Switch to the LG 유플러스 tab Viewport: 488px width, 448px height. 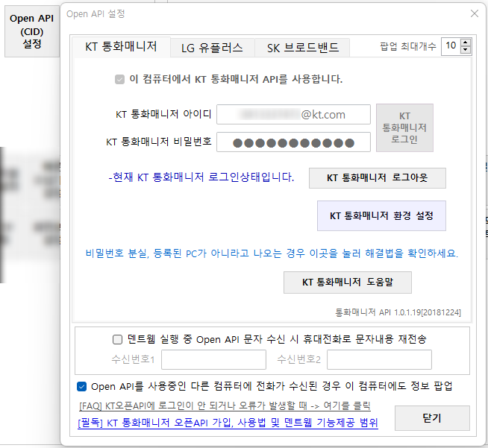tap(212, 48)
